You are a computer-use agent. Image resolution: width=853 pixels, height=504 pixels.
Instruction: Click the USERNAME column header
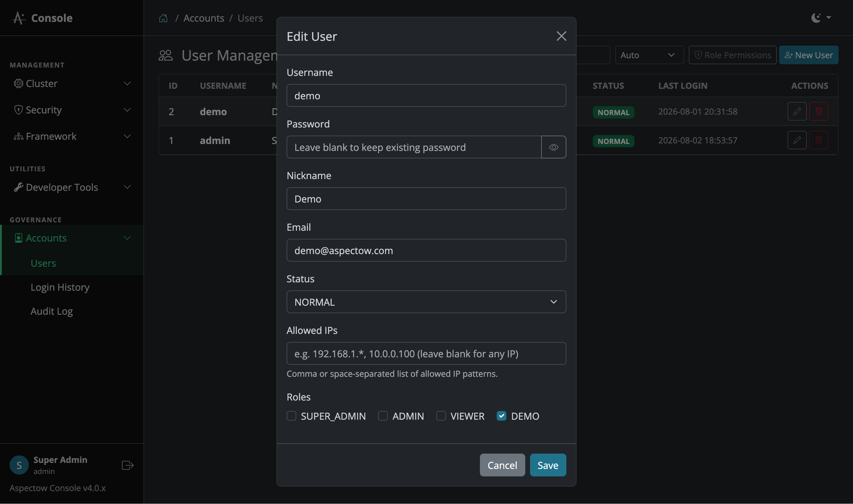(223, 86)
